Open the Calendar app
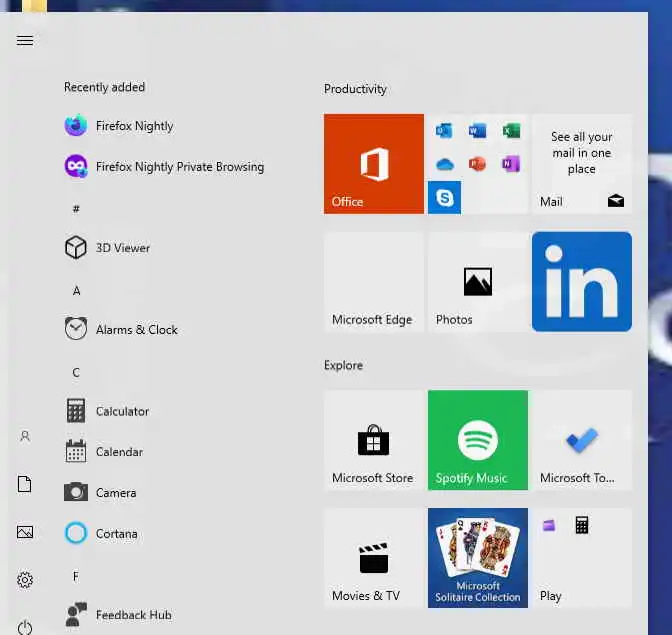 (x=104, y=452)
